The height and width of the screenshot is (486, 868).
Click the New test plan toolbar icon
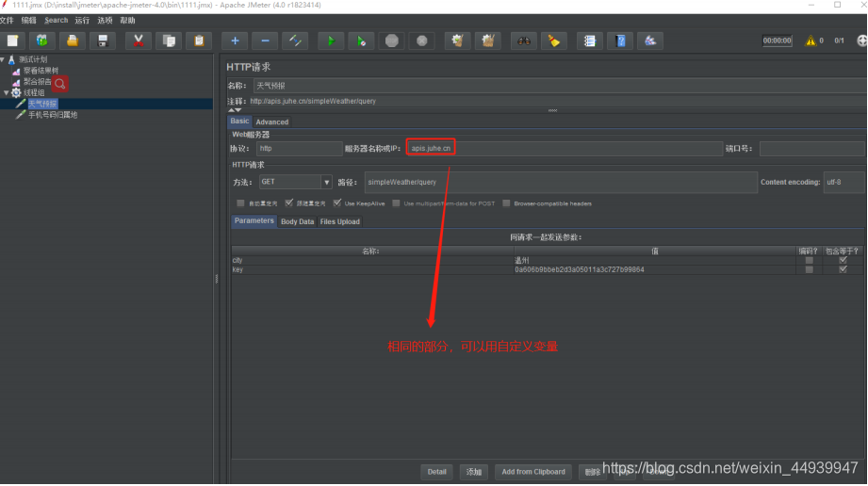coord(12,40)
